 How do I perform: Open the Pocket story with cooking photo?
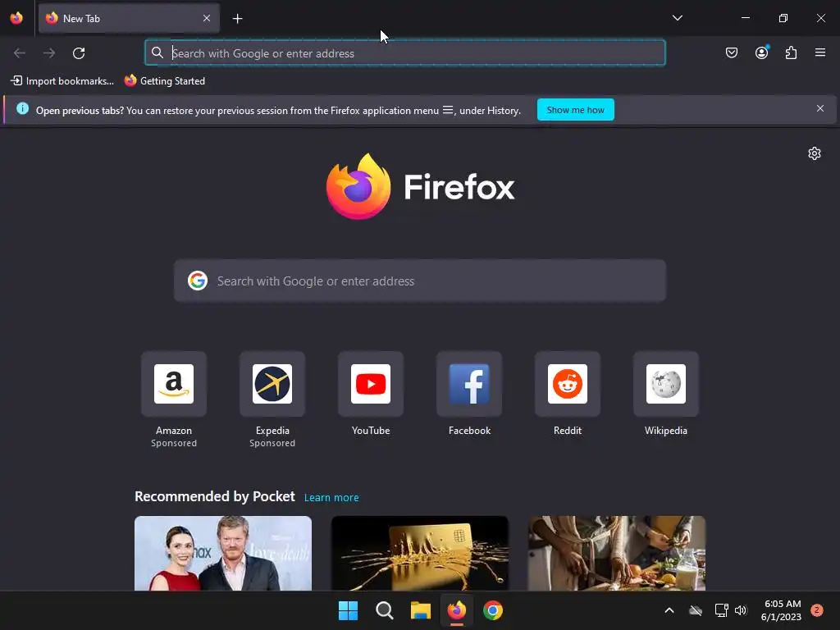617,554
